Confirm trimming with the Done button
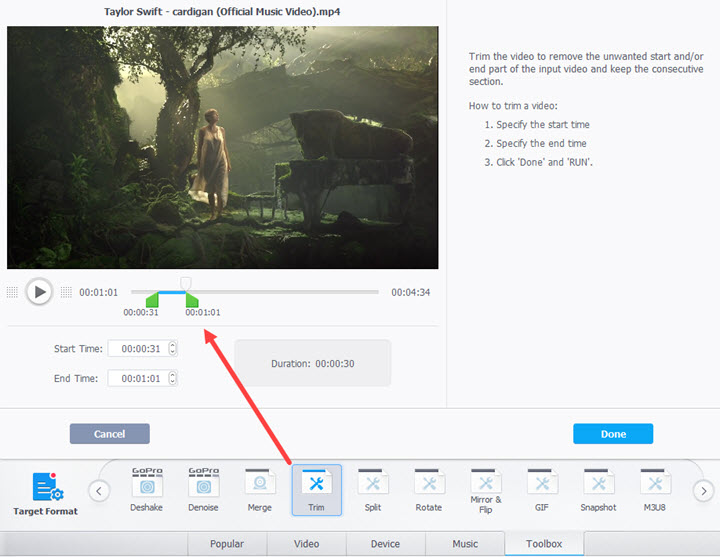 point(613,434)
